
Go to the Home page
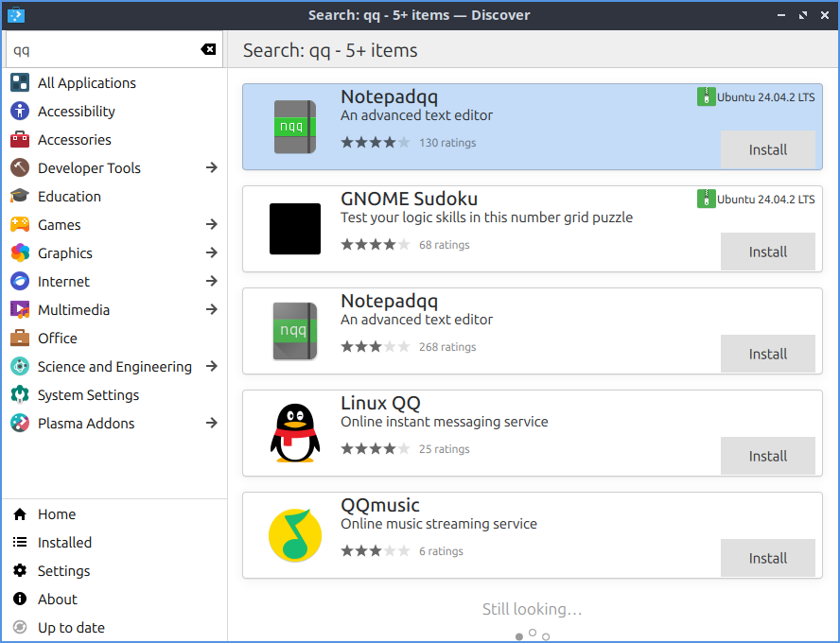coord(114,514)
